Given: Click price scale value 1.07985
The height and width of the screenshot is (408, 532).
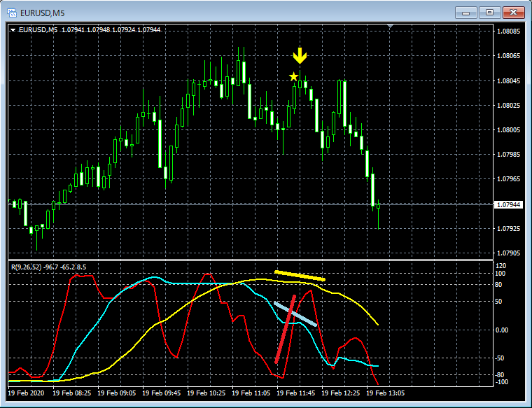Looking at the screenshot, I should (x=508, y=155).
